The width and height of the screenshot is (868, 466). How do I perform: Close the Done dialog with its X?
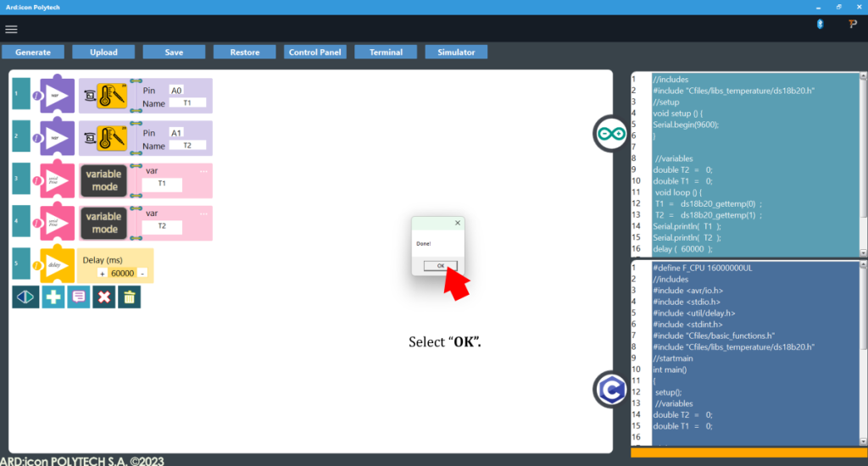tap(458, 223)
